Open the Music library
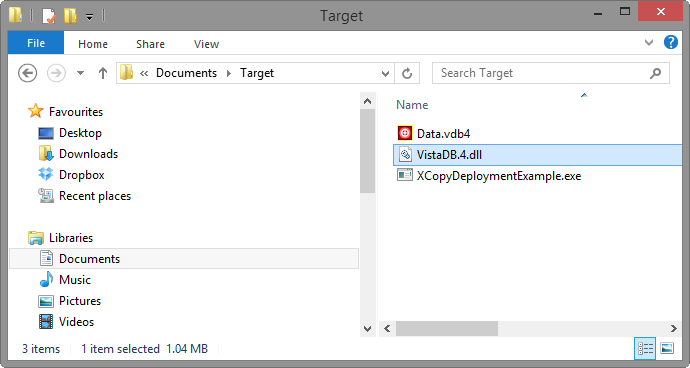This screenshot has height=368, width=690. [75, 280]
